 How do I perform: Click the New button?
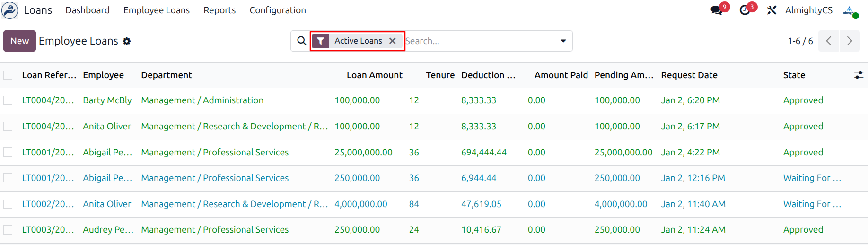point(19,41)
